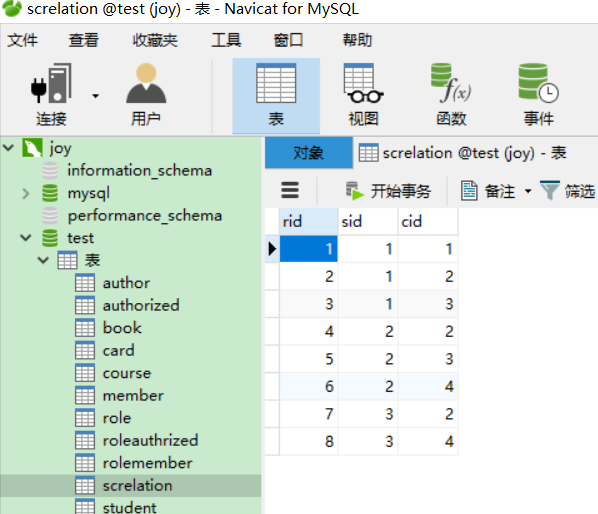
Task: Open the 窗口 menu
Action: click(288, 40)
